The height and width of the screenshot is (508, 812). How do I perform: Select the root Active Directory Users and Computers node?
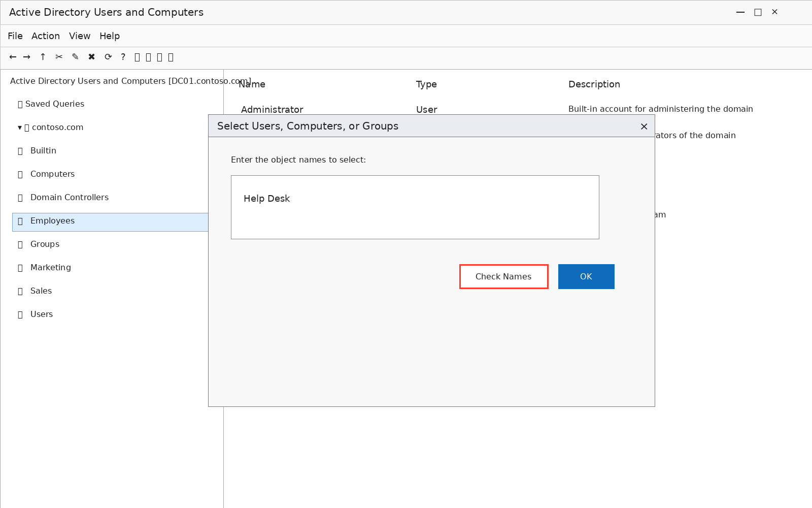pos(130,81)
